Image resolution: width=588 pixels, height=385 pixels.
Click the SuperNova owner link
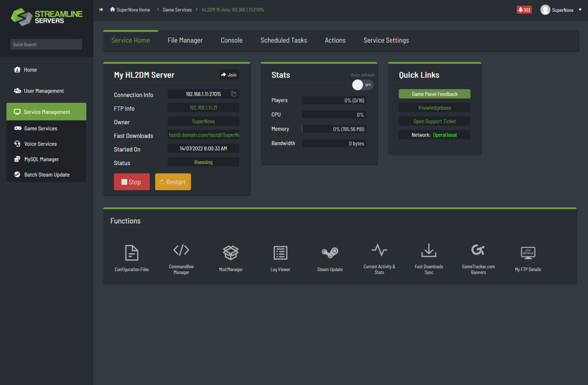tap(203, 121)
